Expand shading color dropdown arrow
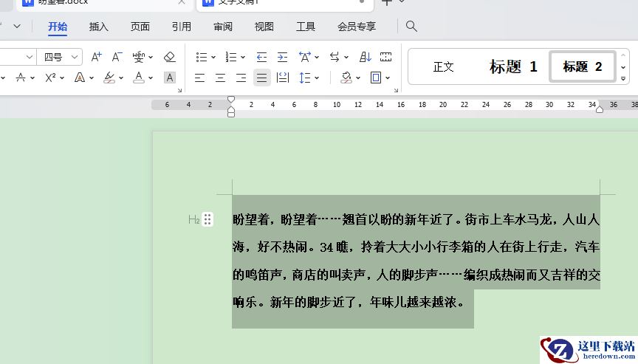Screen dimensions: 638x364 coord(358,78)
